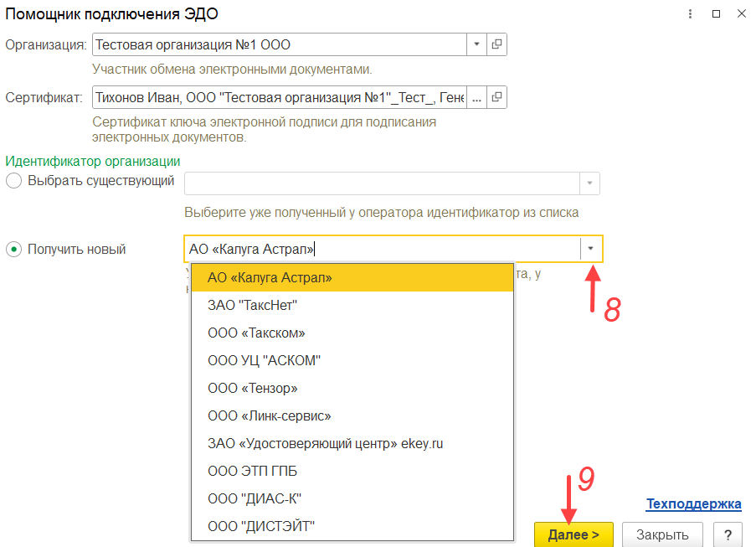Choose ООО УЦ "АСКОМ" from list

(x=352, y=360)
